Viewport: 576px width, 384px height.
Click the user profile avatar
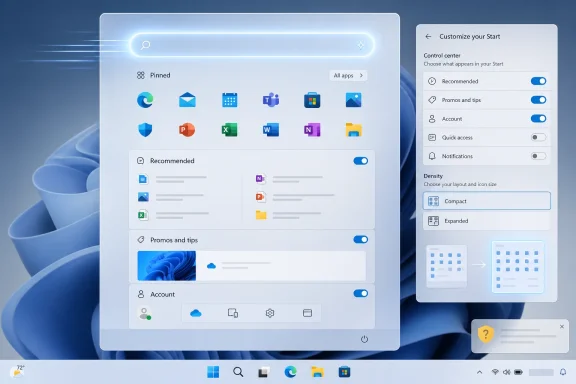coord(144,313)
